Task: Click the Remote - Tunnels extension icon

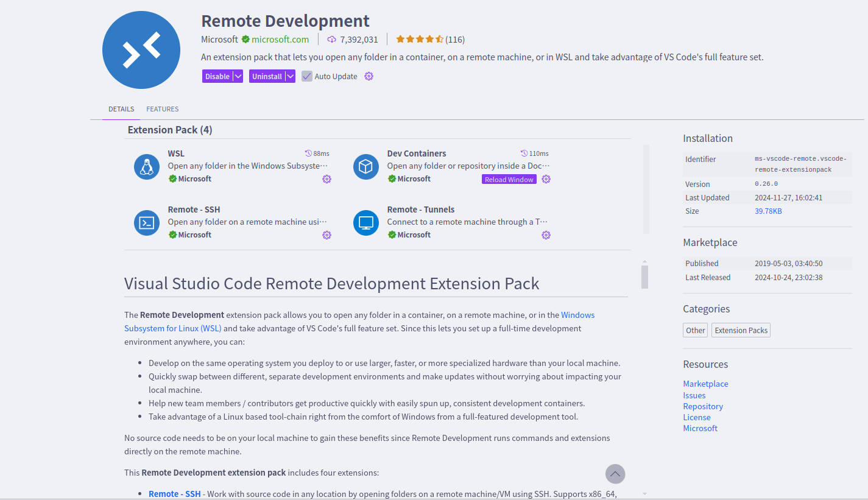Action: (365, 223)
